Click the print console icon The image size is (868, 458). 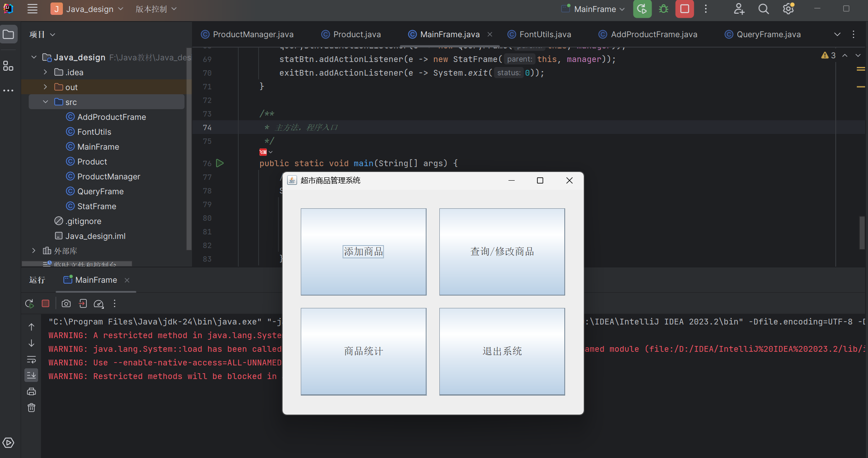[31, 391]
